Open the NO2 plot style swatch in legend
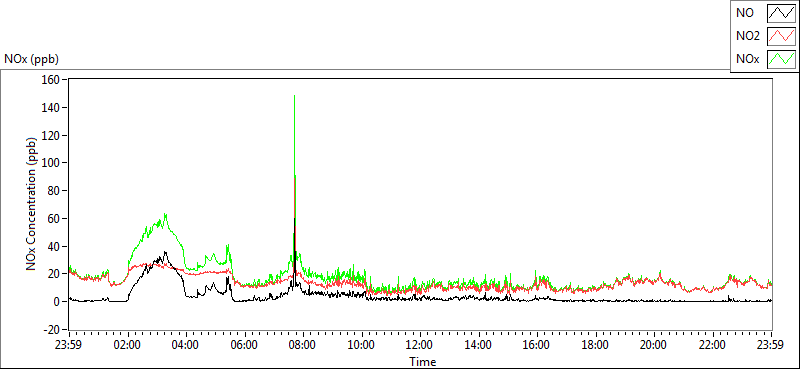This screenshot has width=800, height=369. tap(781, 36)
